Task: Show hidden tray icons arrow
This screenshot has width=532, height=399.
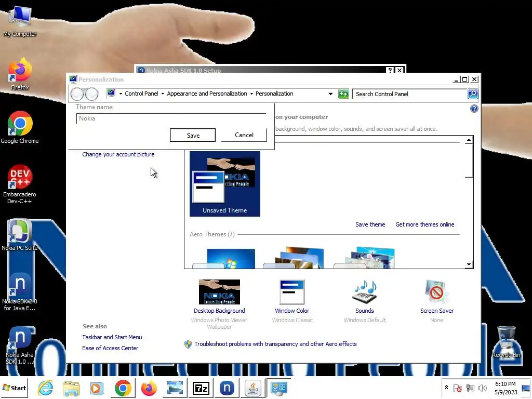Action: point(446,388)
